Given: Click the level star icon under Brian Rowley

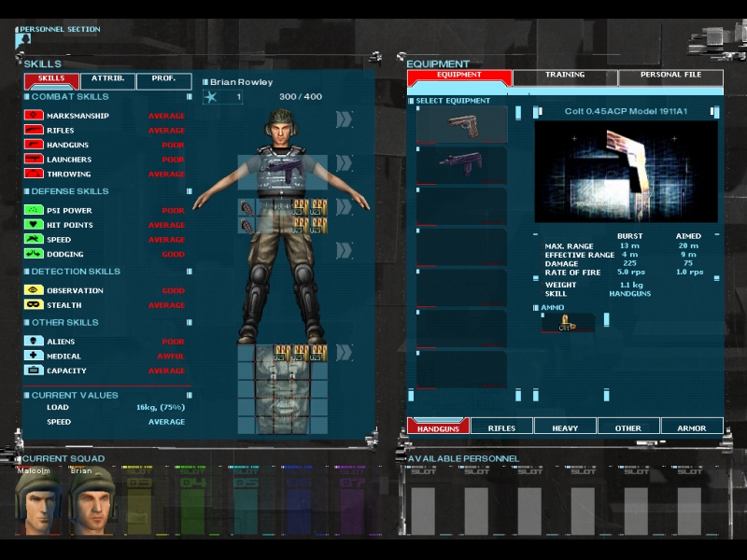Looking at the screenshot, I should pos(212,97).
